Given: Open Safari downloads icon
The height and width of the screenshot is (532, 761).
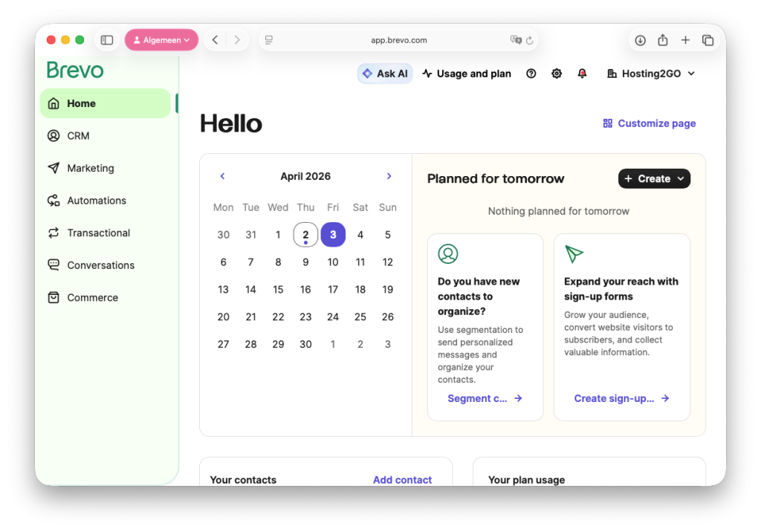Looking at the screenshot, I should coord(640,40).
